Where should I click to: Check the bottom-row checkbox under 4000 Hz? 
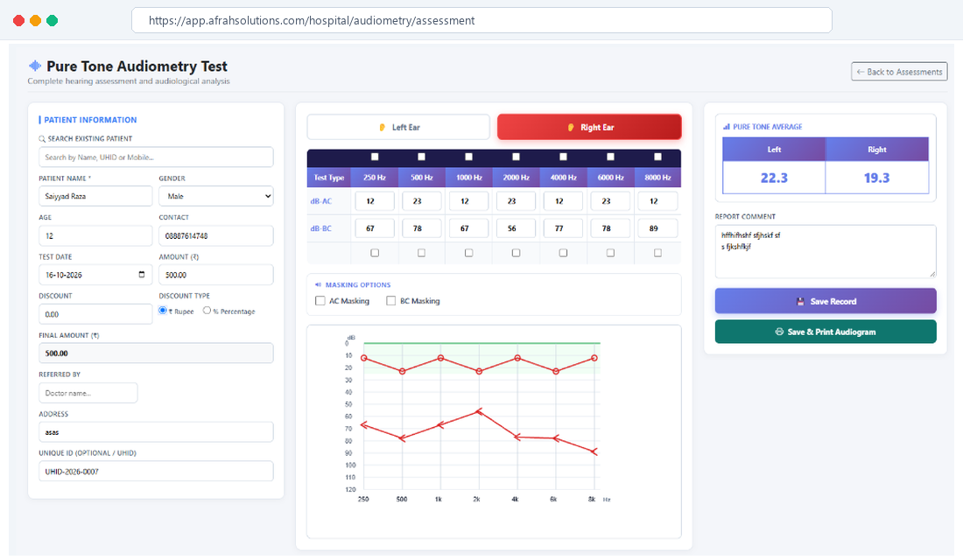click(563, 253)
